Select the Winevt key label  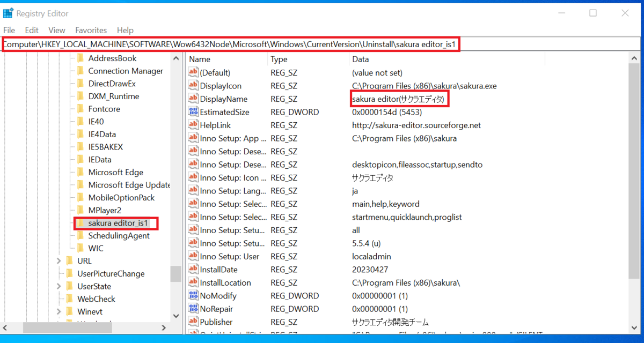coord(90,311)
